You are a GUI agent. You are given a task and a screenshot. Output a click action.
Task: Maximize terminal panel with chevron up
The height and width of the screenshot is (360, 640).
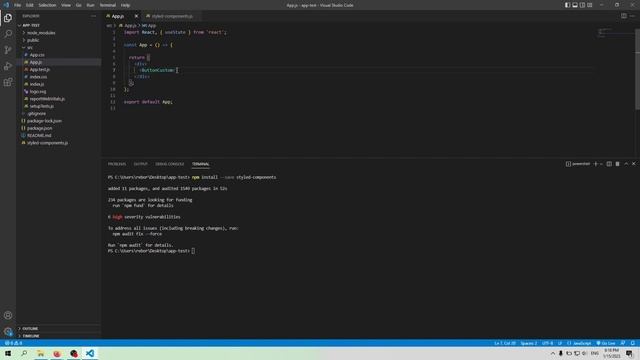point(626,164)
